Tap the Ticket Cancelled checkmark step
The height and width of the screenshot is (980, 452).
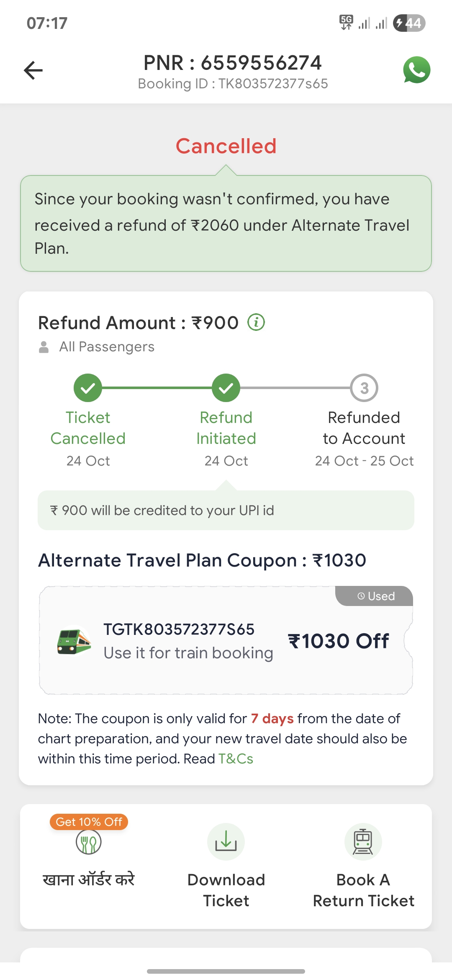point(88,388)
